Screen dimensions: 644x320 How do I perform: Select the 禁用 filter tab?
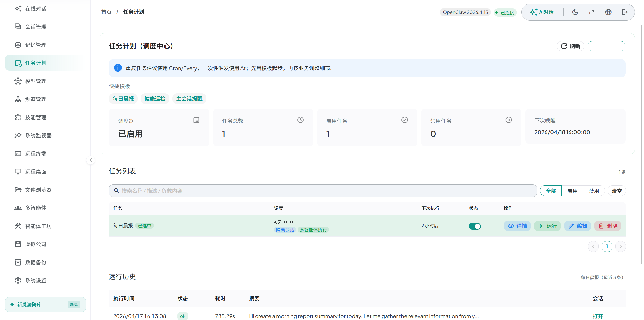(594, 191)
